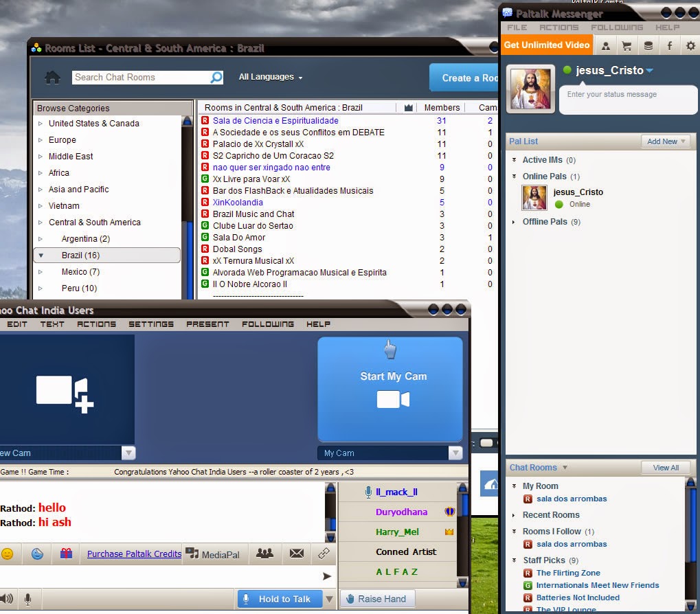Collapse the Brazil (16) category

point(41,255)
